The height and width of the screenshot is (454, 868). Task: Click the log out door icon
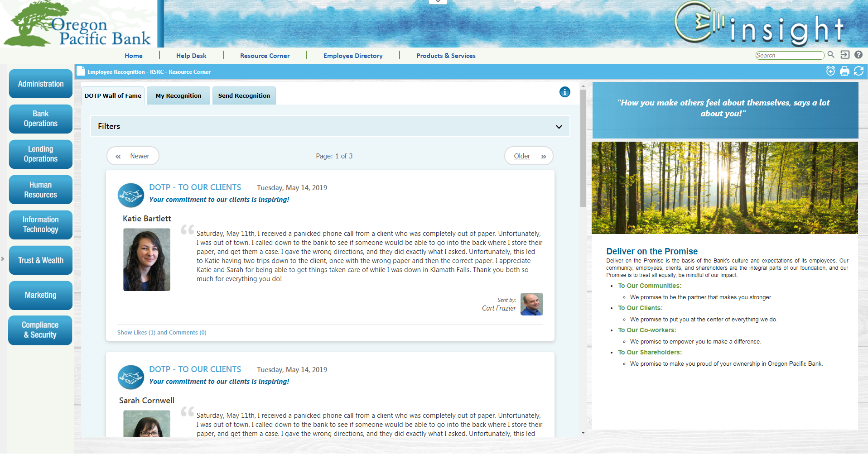[845, 55]
